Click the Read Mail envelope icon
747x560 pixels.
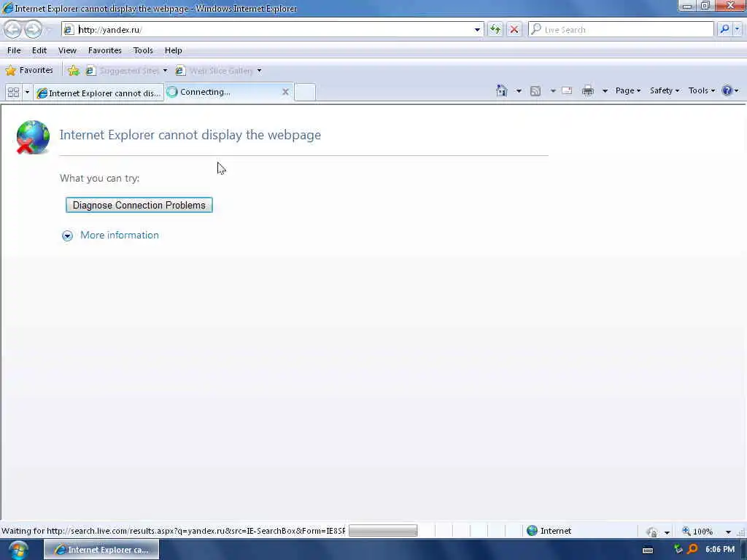click(x=567, y=90)
